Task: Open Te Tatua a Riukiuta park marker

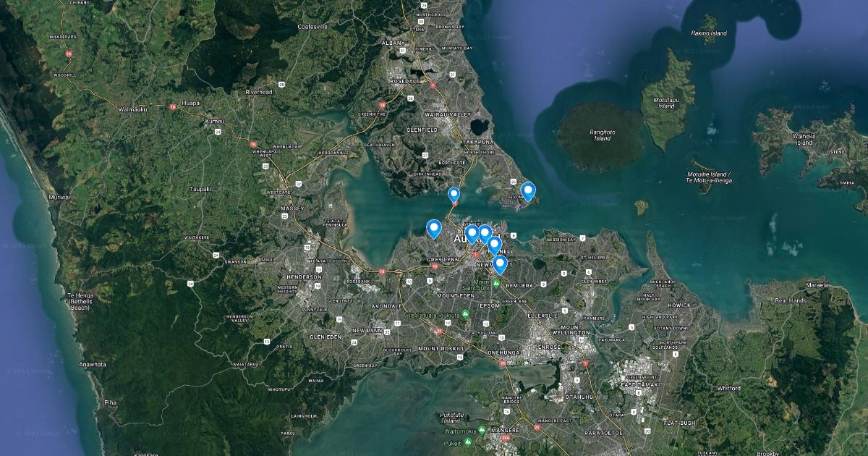Action: 465,314
